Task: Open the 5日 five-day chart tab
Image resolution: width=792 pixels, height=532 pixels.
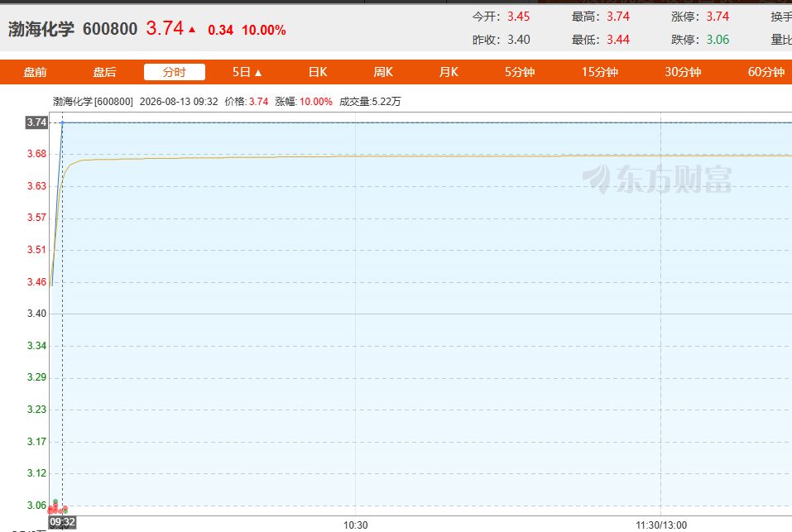Action: (242, 72)
